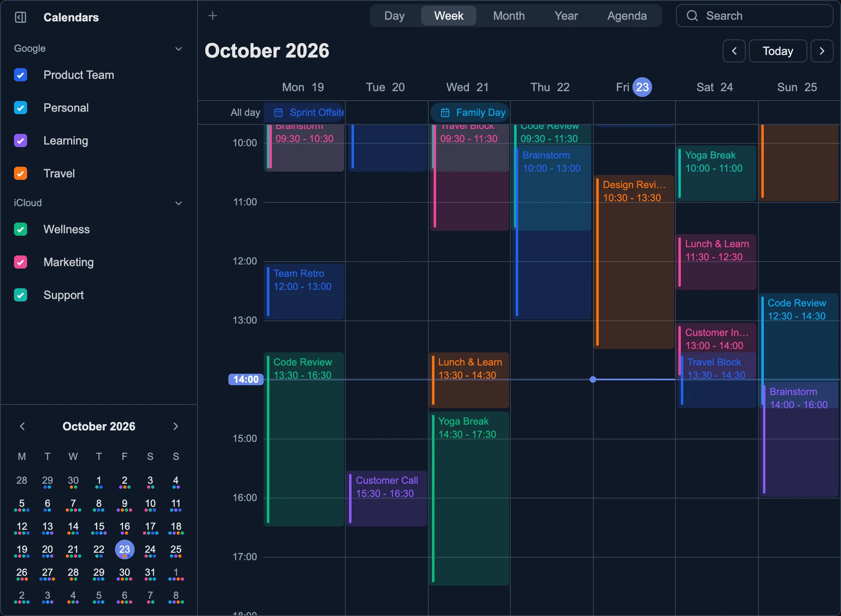The height and width of the screenshot is (616, 841).
Task: Open the Design Review event on Friday
Action: (634, 262)
